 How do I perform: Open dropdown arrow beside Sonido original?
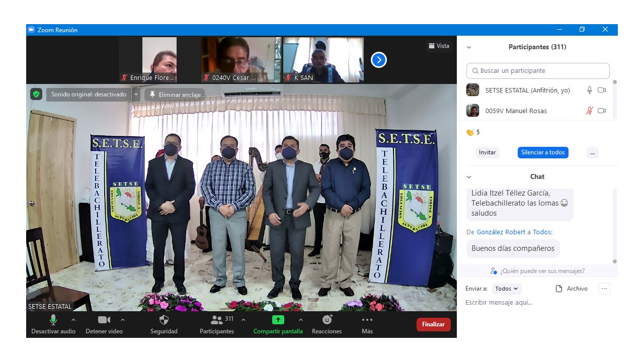tap(136, 95)
